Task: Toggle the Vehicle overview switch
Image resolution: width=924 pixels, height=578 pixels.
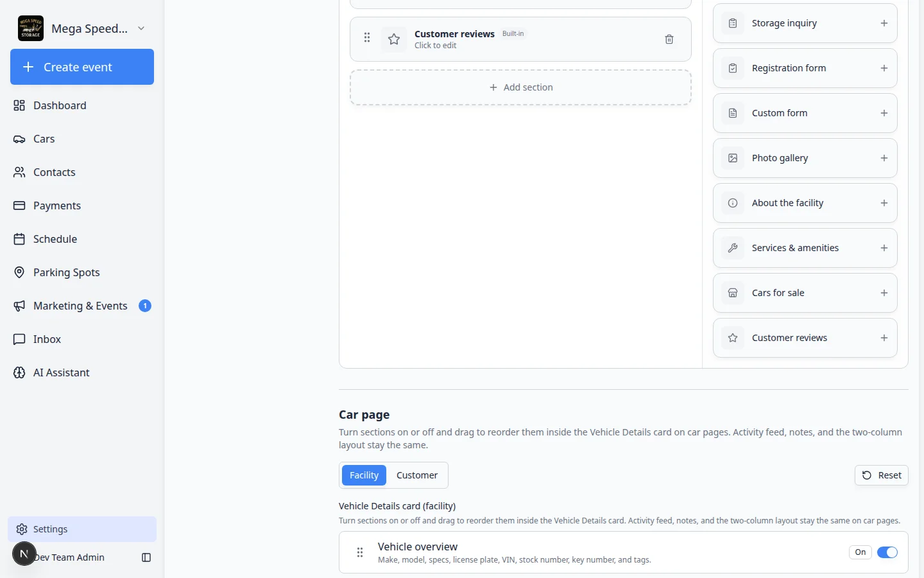Action: click(x=887, y=552)
